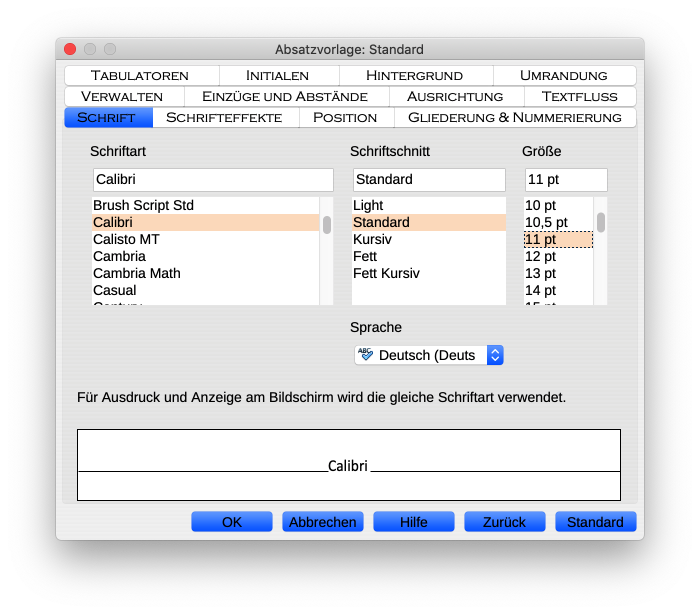Screen dimensions: 700x614
Task: Open the Schrifteffekte tab
Action: 226,117
